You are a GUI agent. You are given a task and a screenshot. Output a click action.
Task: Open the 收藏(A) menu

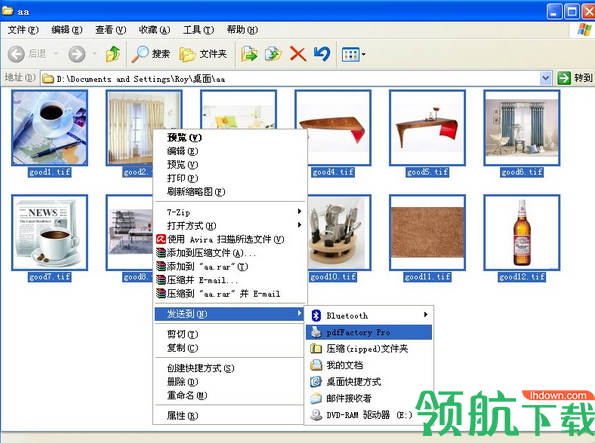[154, 30]
